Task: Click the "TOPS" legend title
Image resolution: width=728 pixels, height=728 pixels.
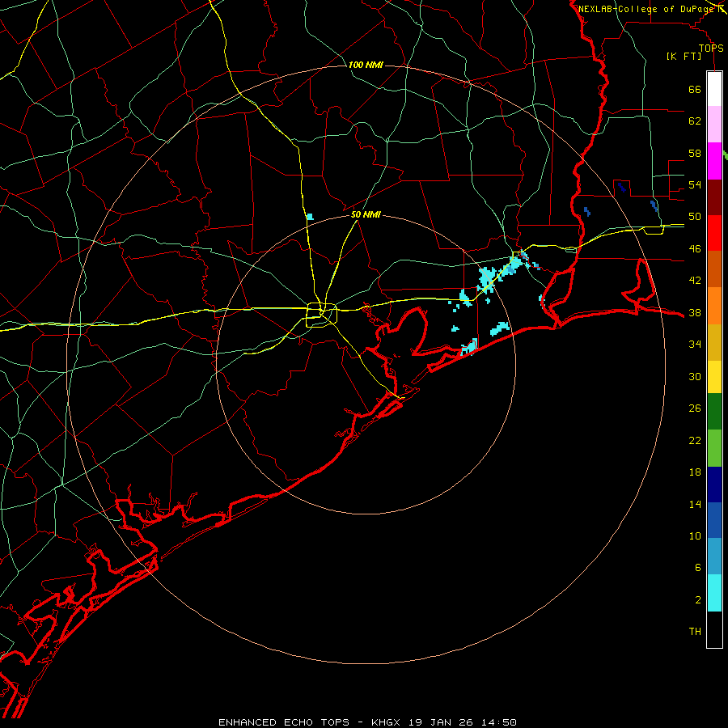Action: [711, 49]
